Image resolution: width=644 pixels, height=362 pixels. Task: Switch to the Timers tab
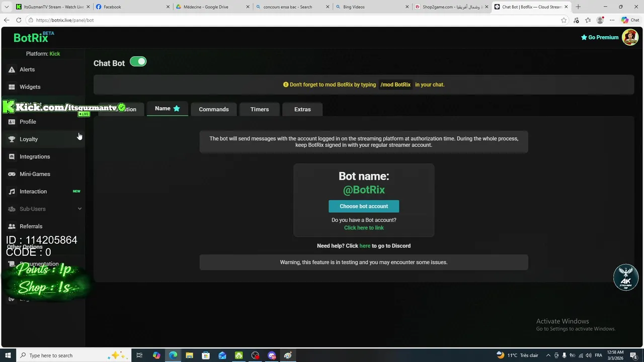pos(260,109)
